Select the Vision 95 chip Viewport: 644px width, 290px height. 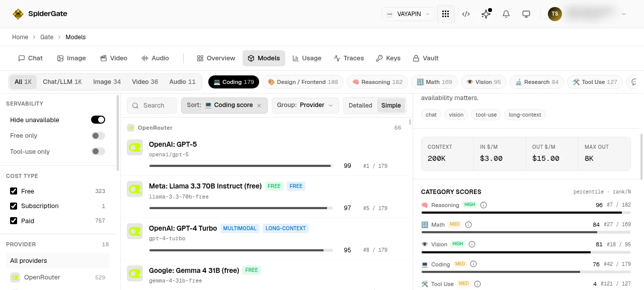coord(484,82)
